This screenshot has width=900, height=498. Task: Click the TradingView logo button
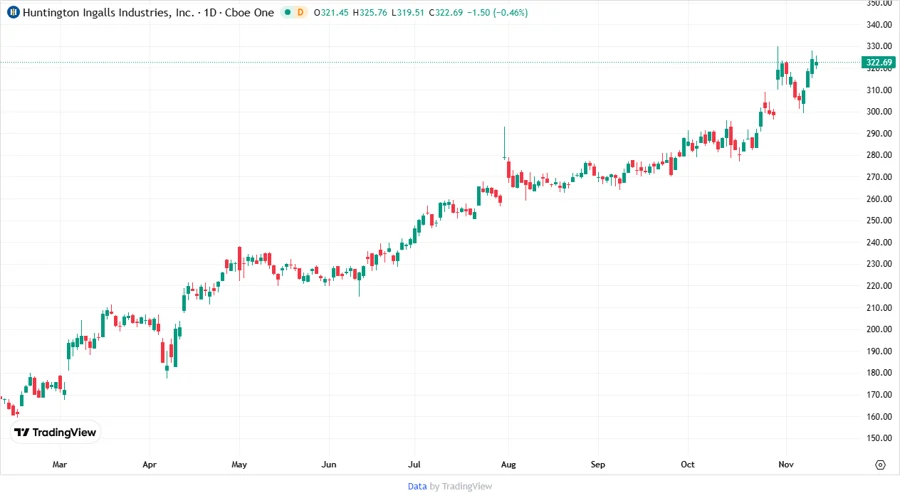pyautogui.click(x=56, y=433)
